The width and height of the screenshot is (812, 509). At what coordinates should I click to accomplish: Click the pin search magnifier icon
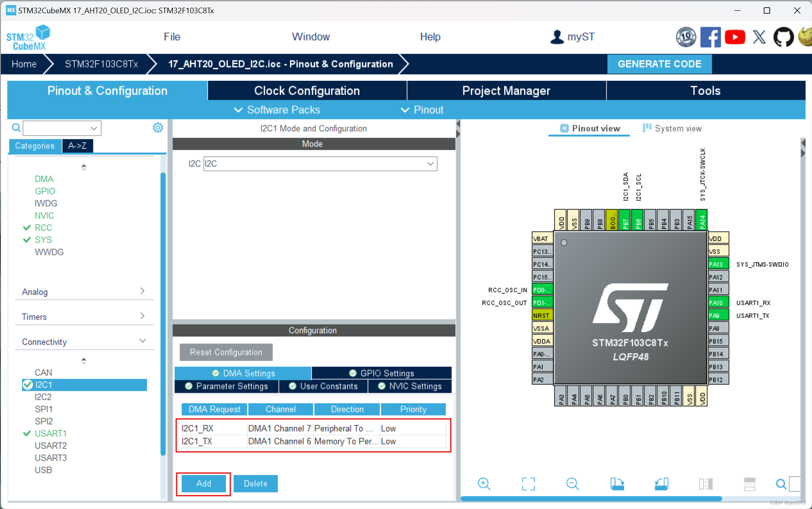pos(781,484)
